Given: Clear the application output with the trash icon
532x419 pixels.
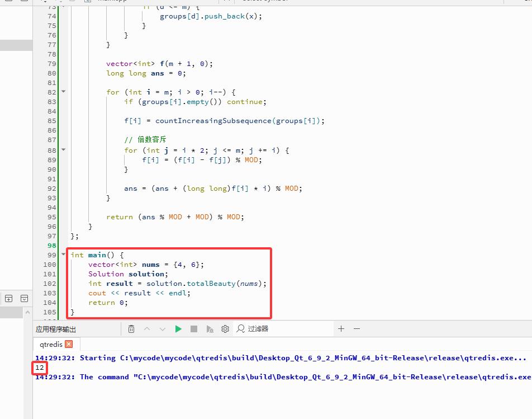Looking at the screenshot, I should 131,329.
